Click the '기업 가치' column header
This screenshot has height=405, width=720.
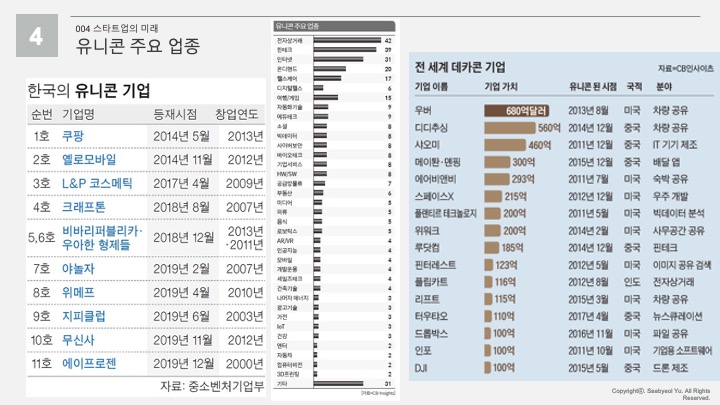coord(501,86)
